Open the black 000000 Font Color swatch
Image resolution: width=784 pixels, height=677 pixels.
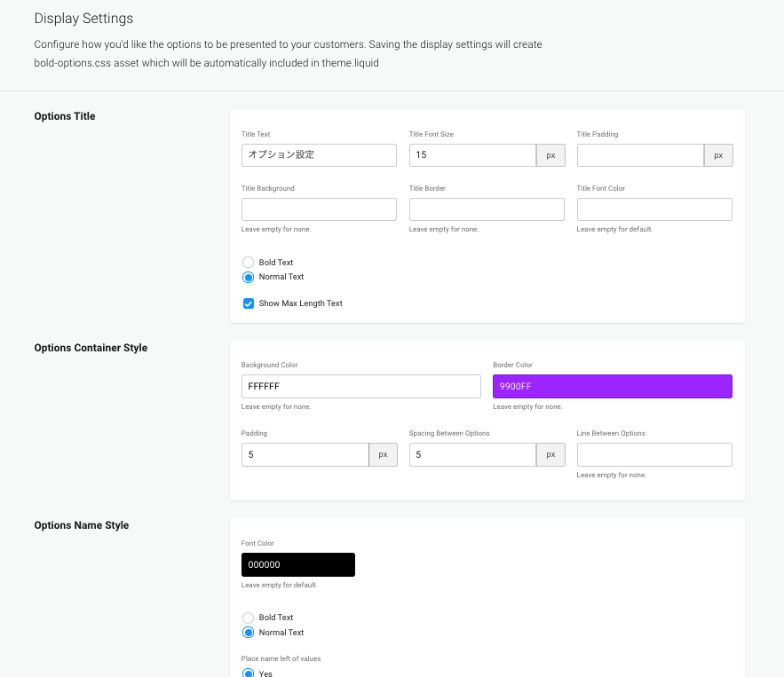[298, 564]
